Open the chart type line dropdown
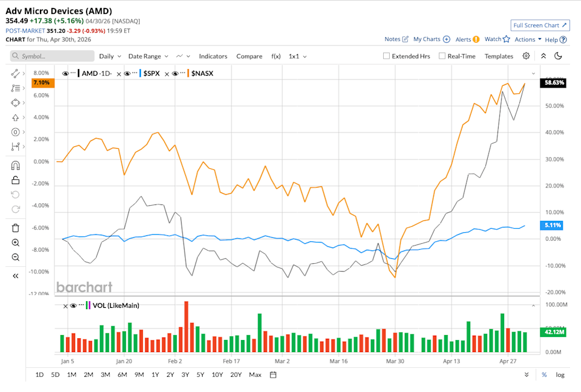 (183, 56)
